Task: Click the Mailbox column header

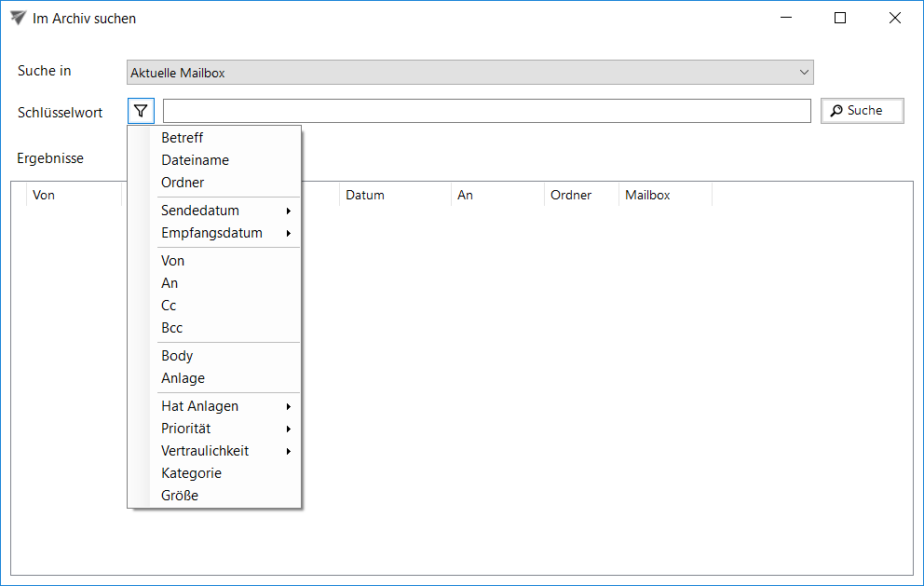Action: click(x=647, y=196)
